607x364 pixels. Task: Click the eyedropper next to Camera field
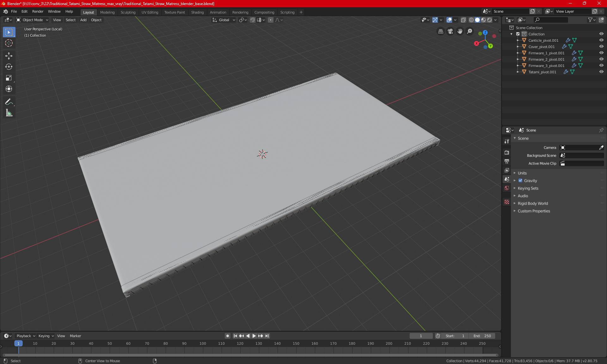(601, 148)
